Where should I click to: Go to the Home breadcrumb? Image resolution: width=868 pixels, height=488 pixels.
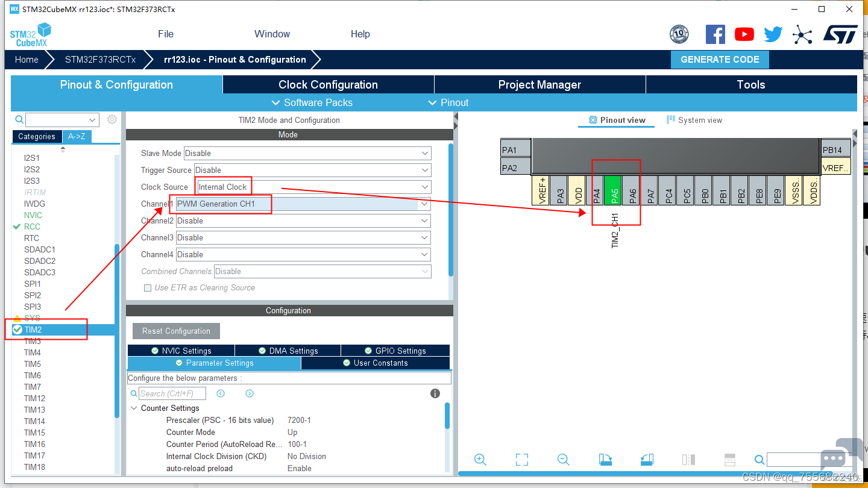pos(27,60)
